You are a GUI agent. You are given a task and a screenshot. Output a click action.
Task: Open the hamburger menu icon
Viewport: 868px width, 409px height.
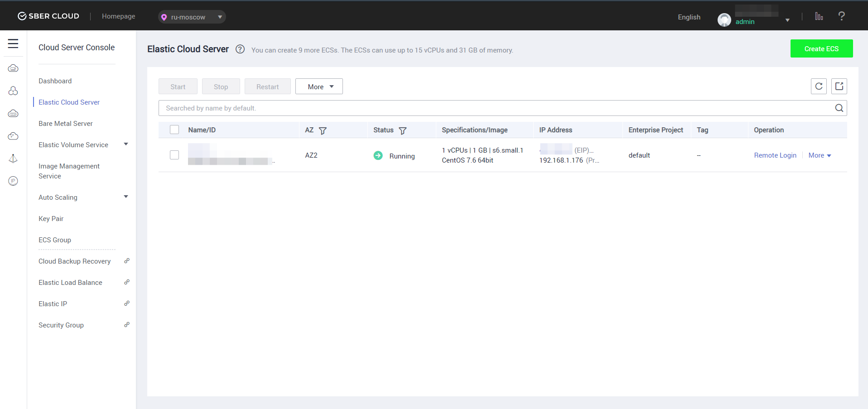(x=13, y=43)
